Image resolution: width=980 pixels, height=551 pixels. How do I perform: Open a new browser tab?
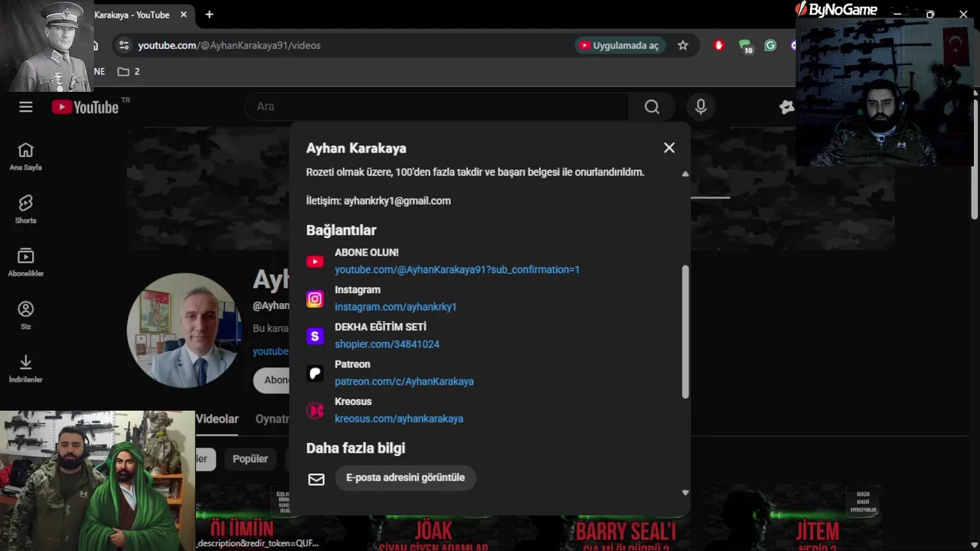point(209,15)
